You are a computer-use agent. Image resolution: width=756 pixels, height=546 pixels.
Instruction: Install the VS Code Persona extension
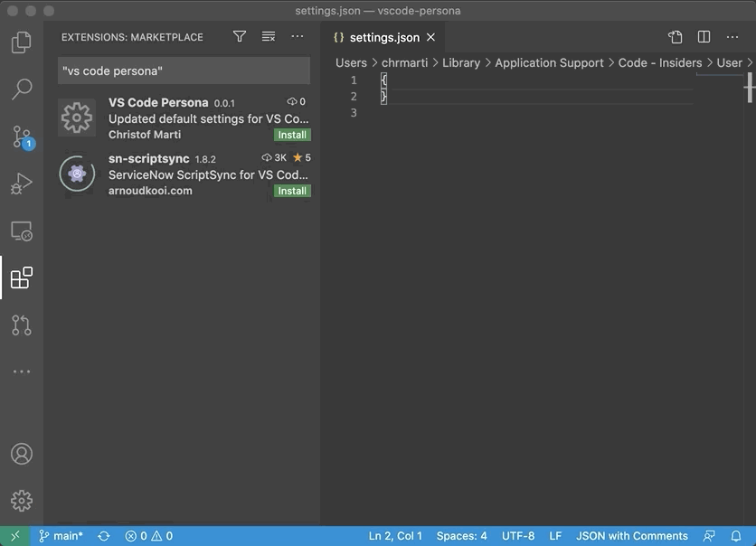tap(292, 135)
